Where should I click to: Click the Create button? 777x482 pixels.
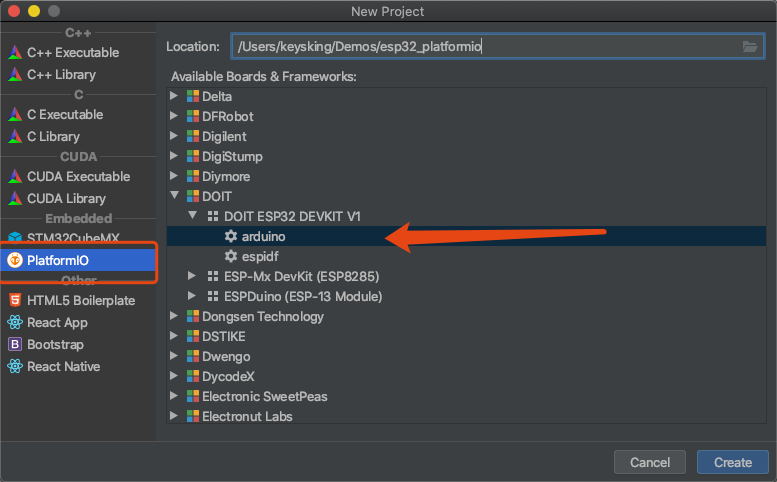click(732, 462)
